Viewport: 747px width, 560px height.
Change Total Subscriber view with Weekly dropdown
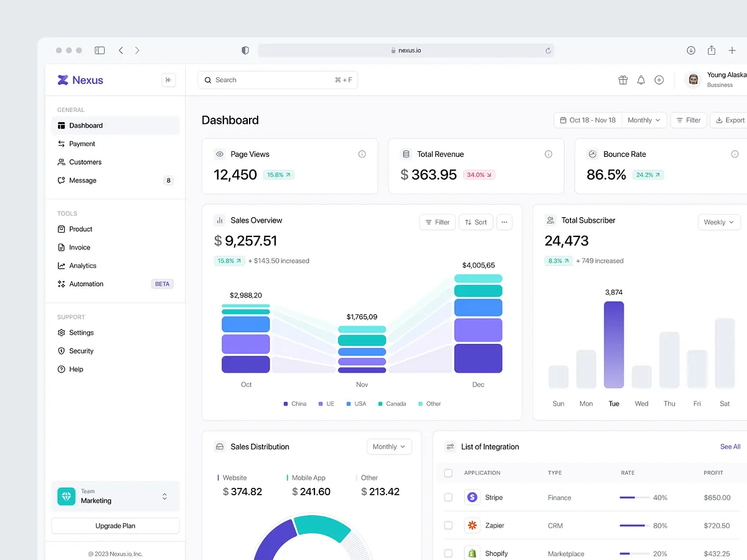pos(719,222)
